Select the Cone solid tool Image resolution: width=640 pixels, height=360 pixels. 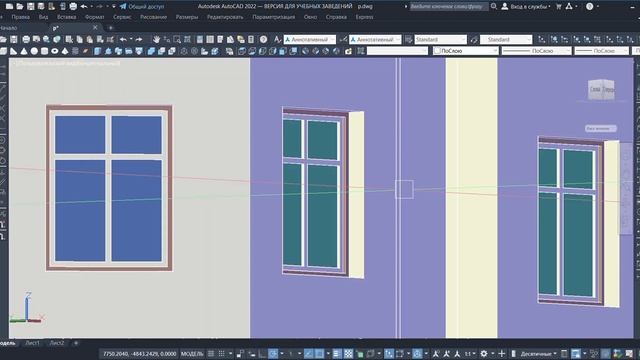click(24, 51)
